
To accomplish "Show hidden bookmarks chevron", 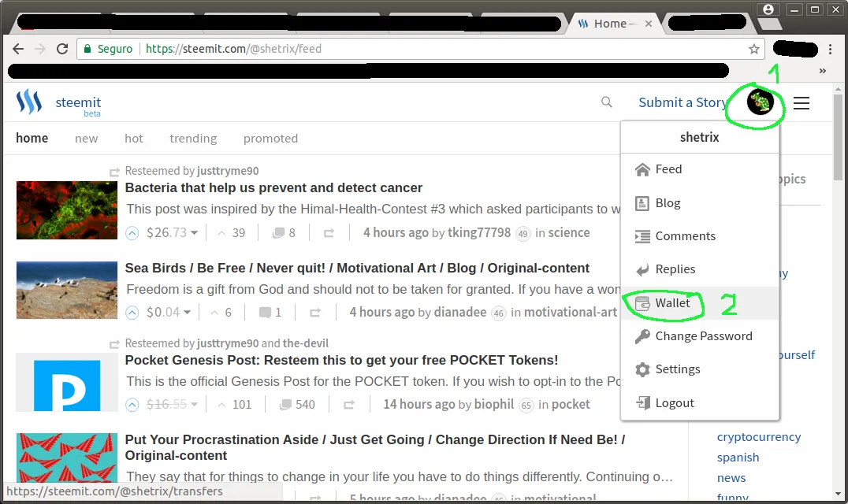I will coord(822,71).
